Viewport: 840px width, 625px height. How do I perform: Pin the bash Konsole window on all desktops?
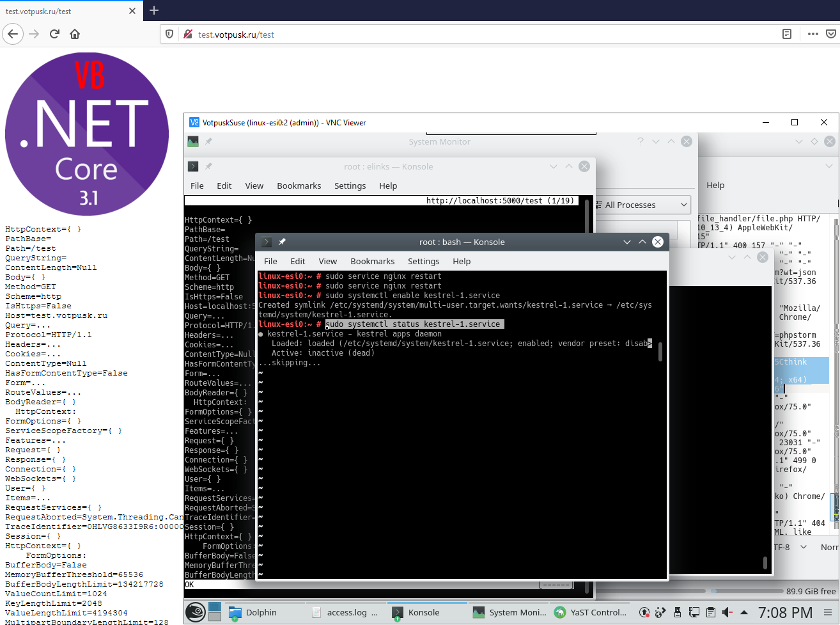pyautogui.click(x=282, y=242)
